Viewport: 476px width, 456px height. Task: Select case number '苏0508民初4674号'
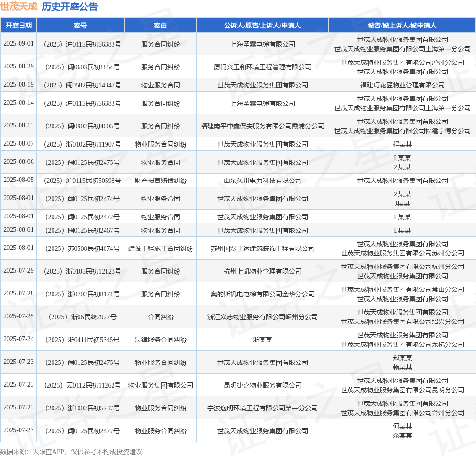pyautogui.click(x=94, y=248)
